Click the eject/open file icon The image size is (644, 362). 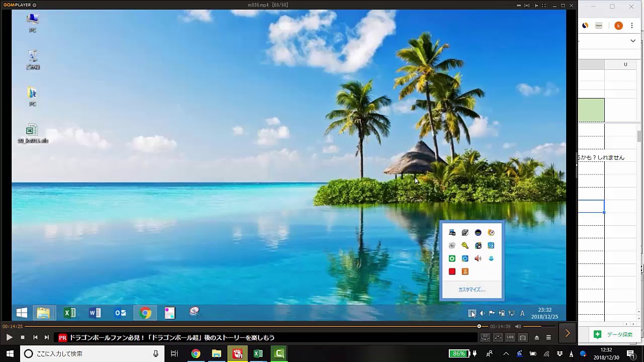[x=536, y=337]
